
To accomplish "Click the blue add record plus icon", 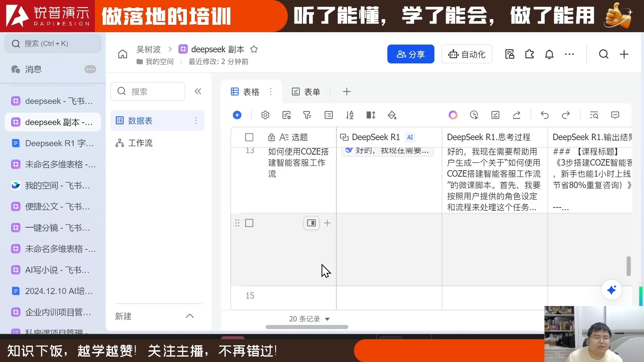I will click(237, 115).
